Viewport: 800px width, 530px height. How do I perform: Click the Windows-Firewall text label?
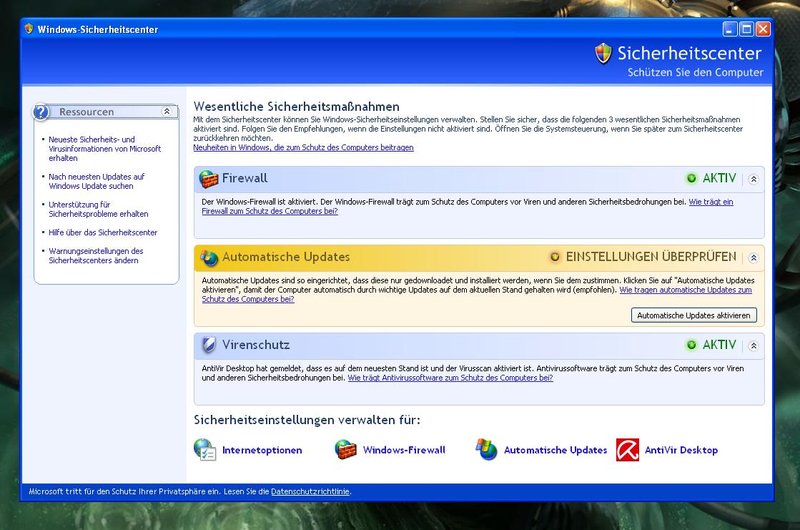[404, 450]
